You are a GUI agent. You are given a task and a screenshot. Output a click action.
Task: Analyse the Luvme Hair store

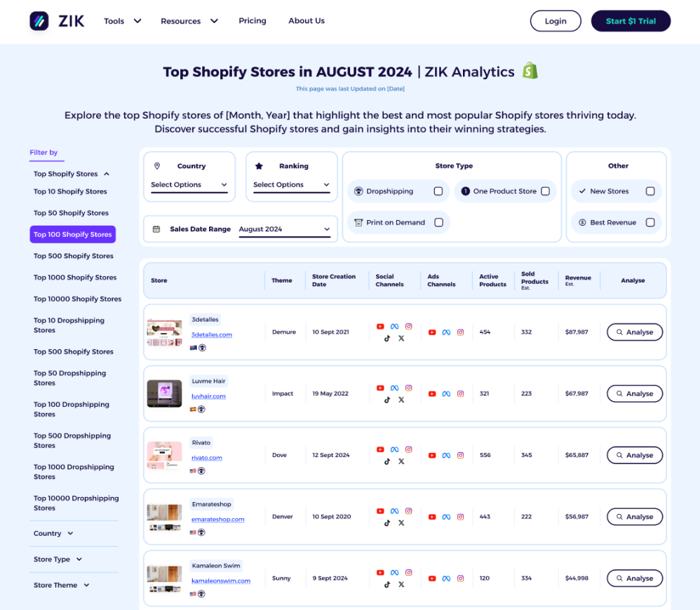point(634,393)
